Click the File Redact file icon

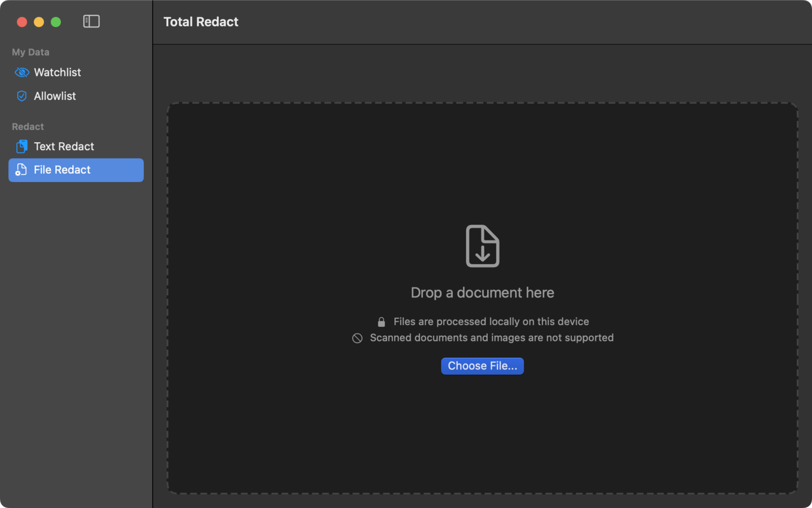[21, 170]
